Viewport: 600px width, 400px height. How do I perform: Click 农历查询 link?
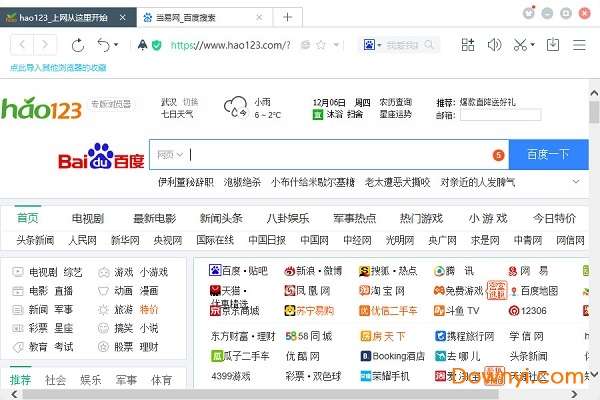coord(395,102)
